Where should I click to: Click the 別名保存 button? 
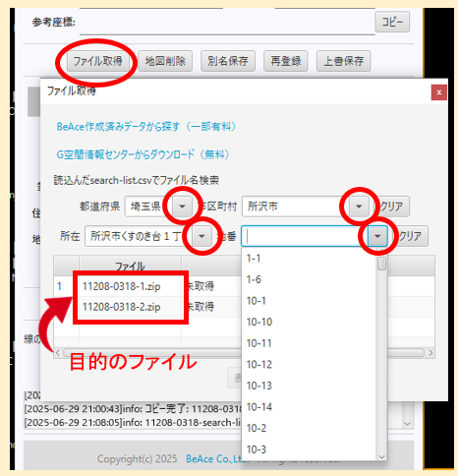pyautogui.click(x=228, y=61)
